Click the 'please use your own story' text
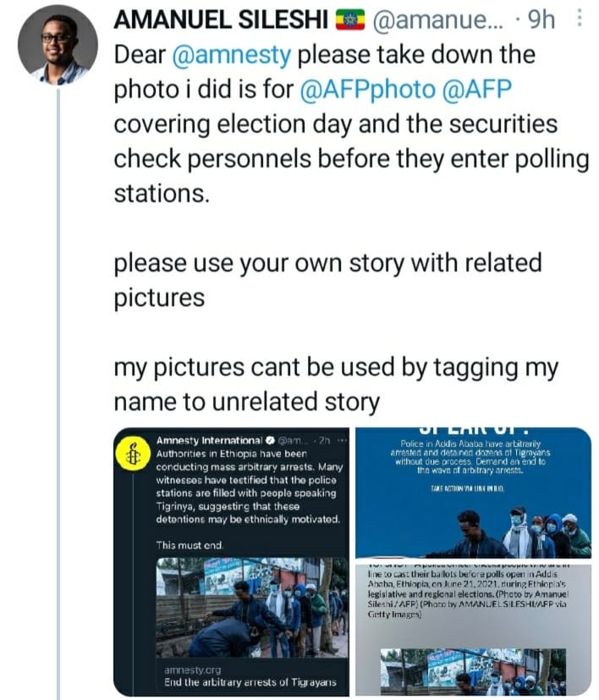The width and height of the screenshot is (599, 700). point(320,264)
